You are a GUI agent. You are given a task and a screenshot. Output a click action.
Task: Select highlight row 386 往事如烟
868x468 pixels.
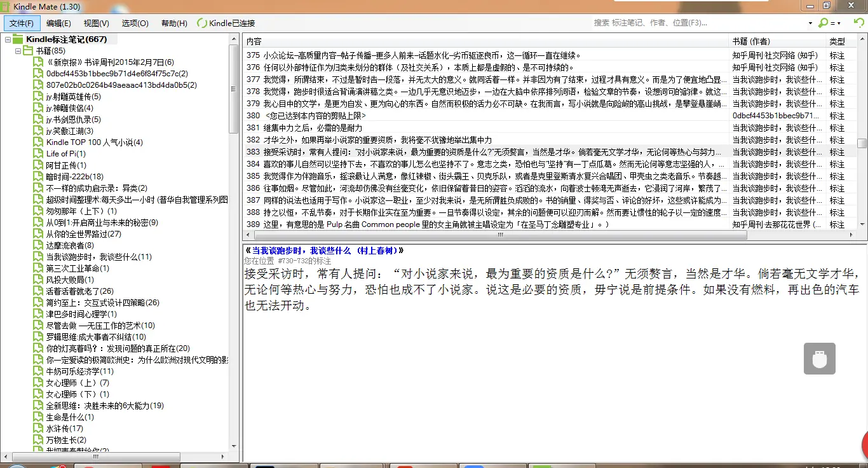pyautogui.click(x=550, y=188)
